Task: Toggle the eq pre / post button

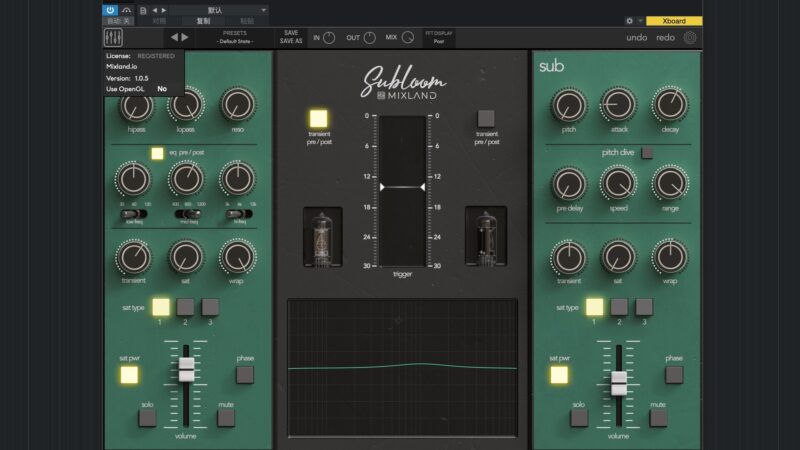Action: 157,153
